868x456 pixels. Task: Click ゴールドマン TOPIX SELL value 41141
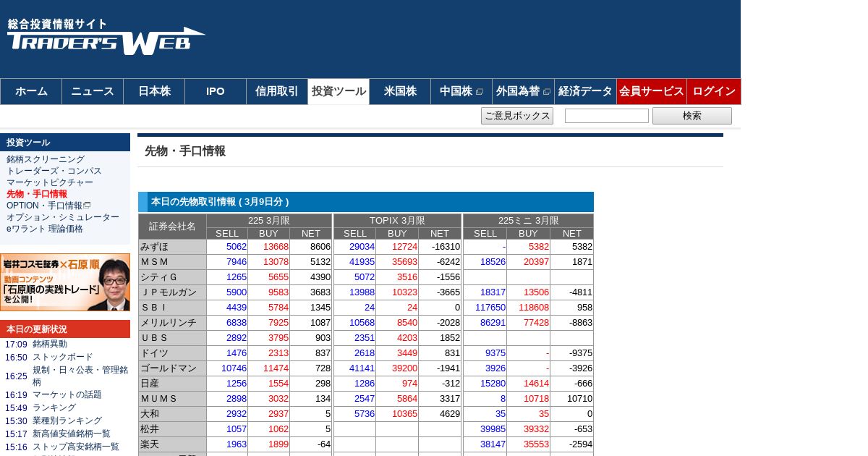(x=362, y=368)
